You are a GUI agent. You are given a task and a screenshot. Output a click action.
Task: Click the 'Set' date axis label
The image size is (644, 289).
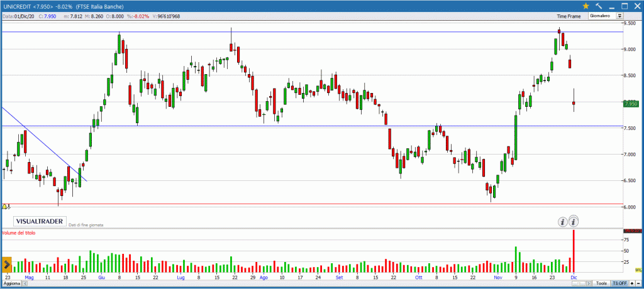click(339, 278)
